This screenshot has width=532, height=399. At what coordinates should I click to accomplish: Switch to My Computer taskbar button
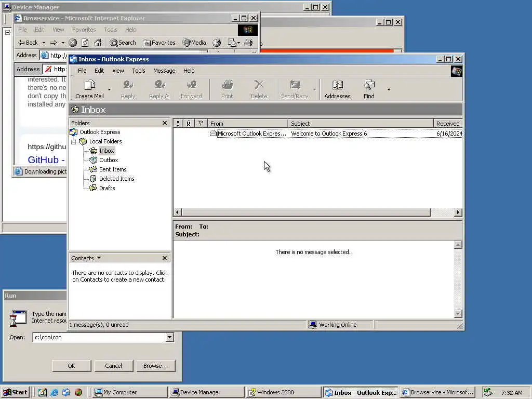pyautogui.click(x=130, y=392)
